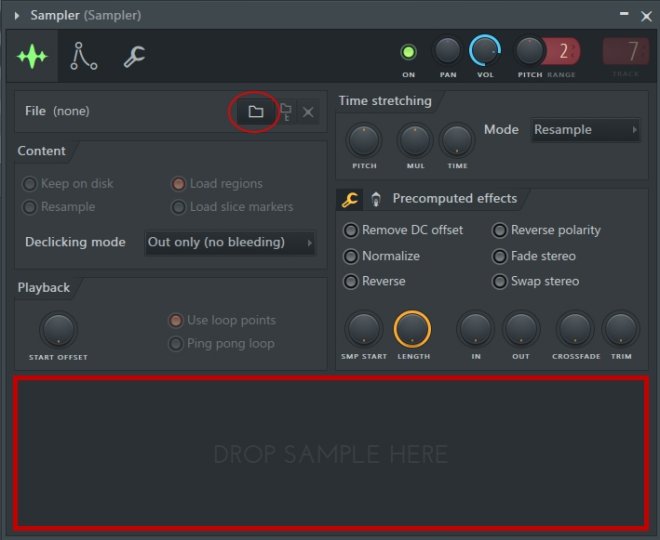Toggle the green ON channel light
Viewport: 660px width, 540px height.
point(408,52)
